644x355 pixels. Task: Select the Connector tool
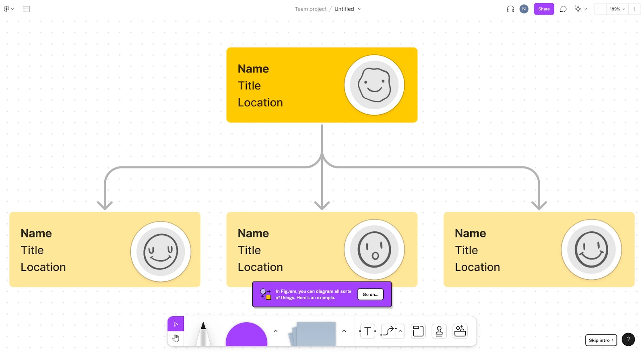[388, 331]
